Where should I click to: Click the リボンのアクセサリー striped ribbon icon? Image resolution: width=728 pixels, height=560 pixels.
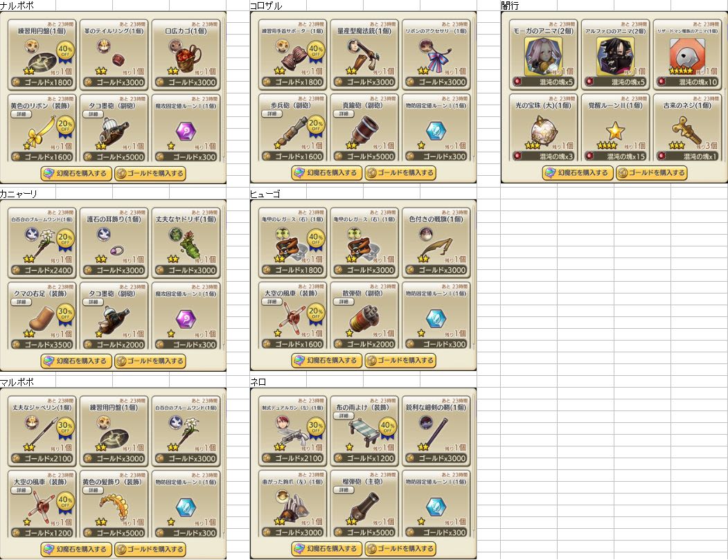point(436,57)
